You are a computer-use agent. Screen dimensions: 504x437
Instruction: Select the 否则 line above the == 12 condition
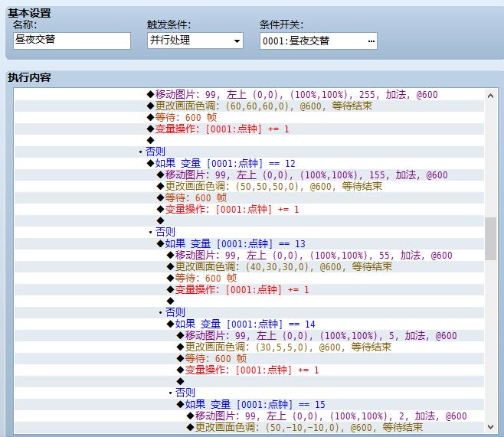250,152
